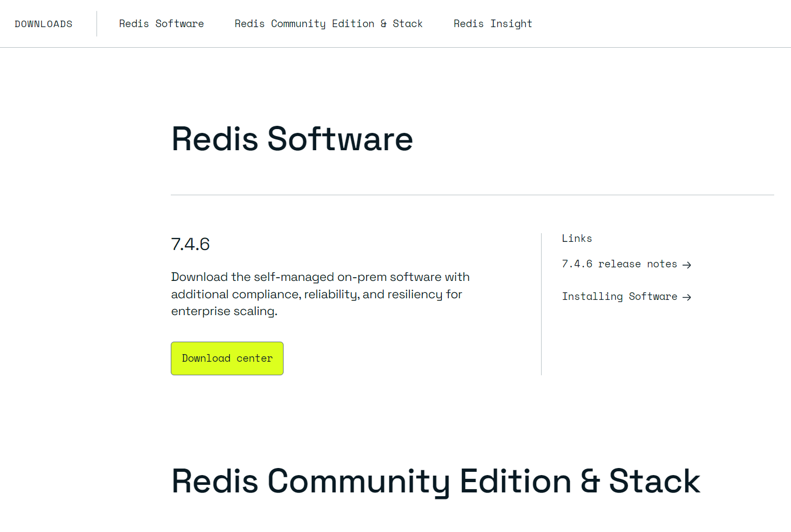791x532 pixels.
Task: Click the arrow icon beside Installing Software
Action: click(687, 297)
